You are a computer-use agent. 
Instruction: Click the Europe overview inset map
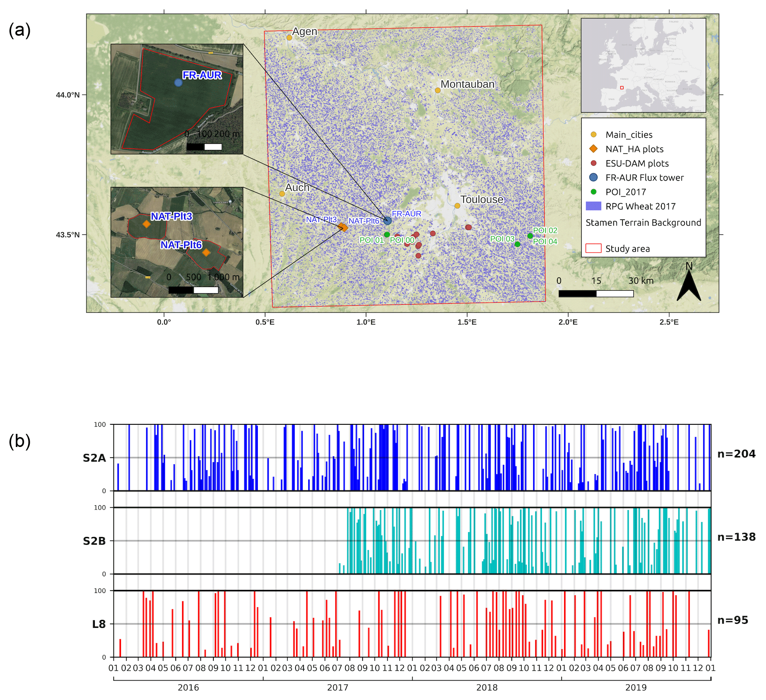(x=643, y=65)
